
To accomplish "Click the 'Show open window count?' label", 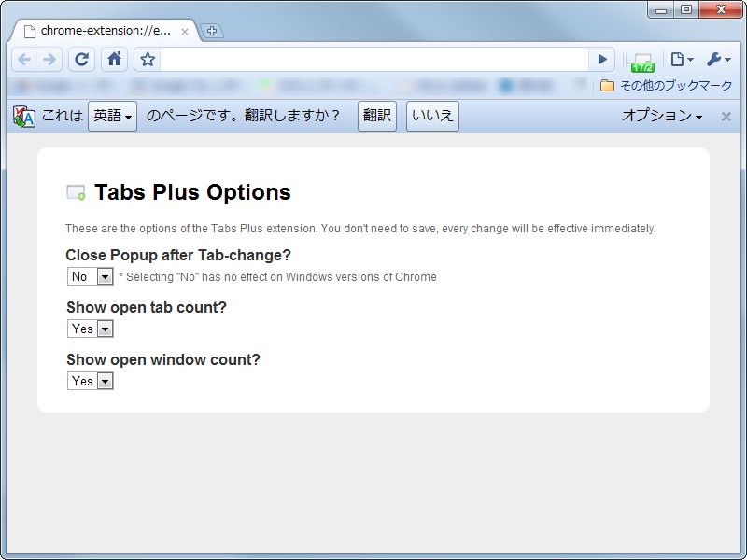I will click(x=163, y=360).
